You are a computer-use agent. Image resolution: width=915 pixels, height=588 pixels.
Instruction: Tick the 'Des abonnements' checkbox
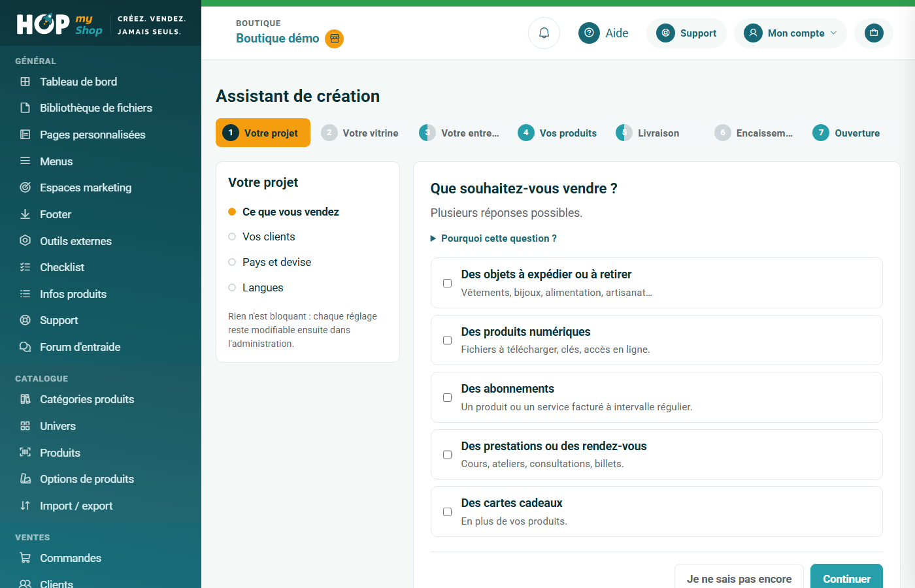pyautogui.click(x=447, y=397)
